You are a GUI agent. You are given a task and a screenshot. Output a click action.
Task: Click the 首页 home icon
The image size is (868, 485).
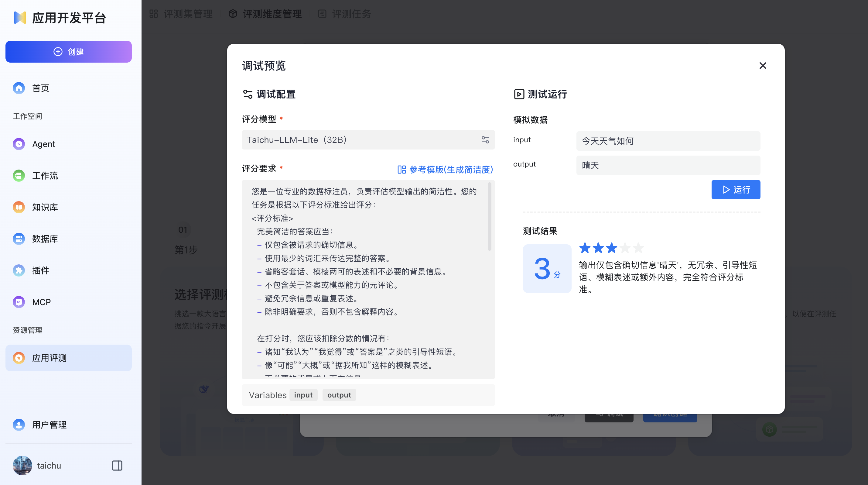pos(19,88)
